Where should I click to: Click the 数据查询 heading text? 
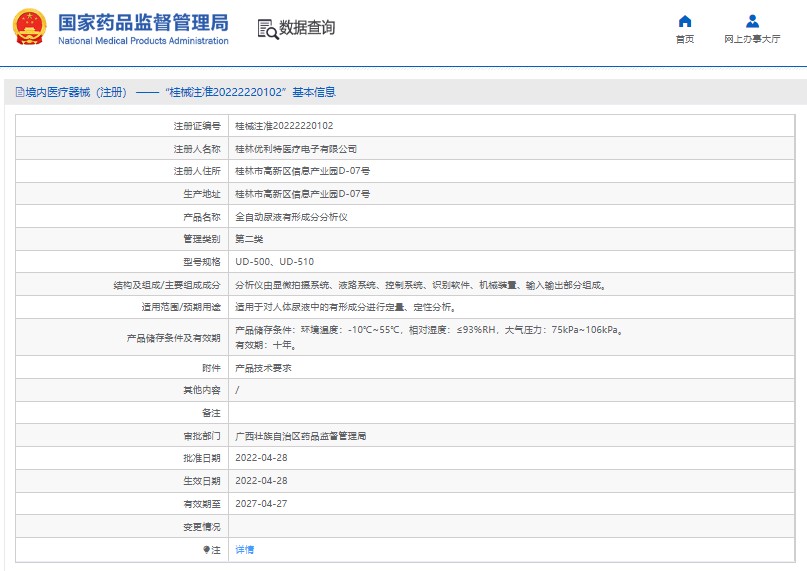point(307,27)
